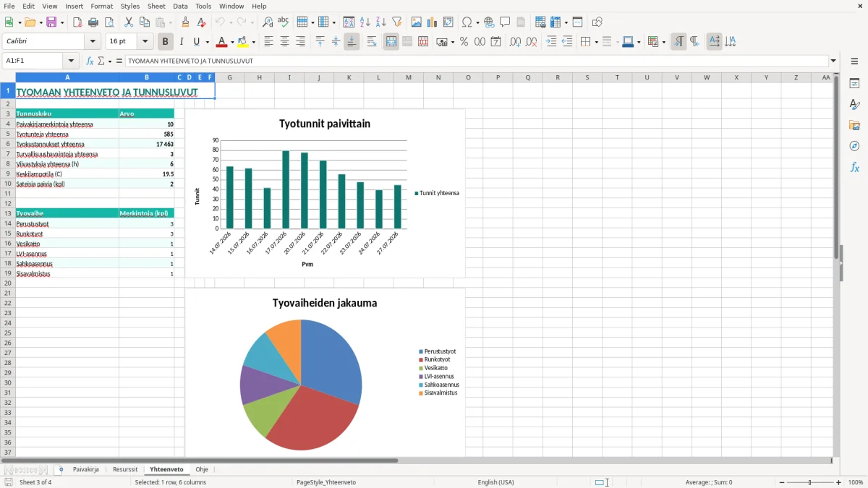Open the sidebar Navigator panel
The height and width of the screenshot is (488, 868).
[x=854, y=147]
